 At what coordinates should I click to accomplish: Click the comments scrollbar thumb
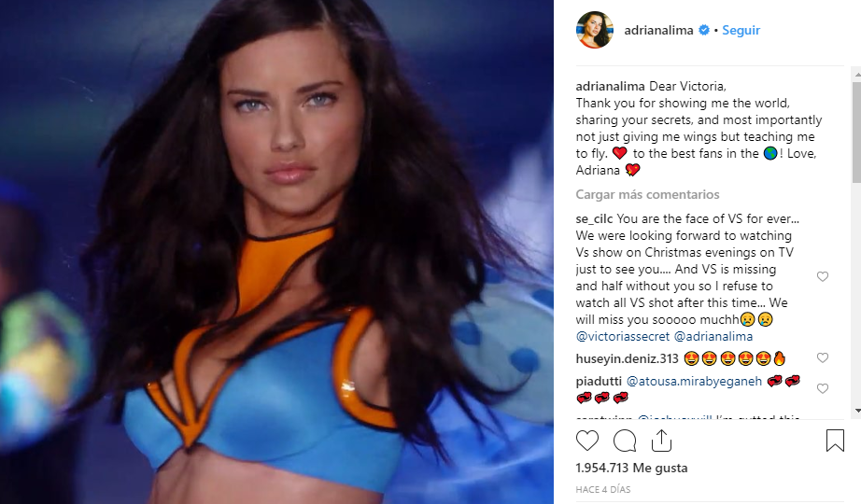[856, 133]
